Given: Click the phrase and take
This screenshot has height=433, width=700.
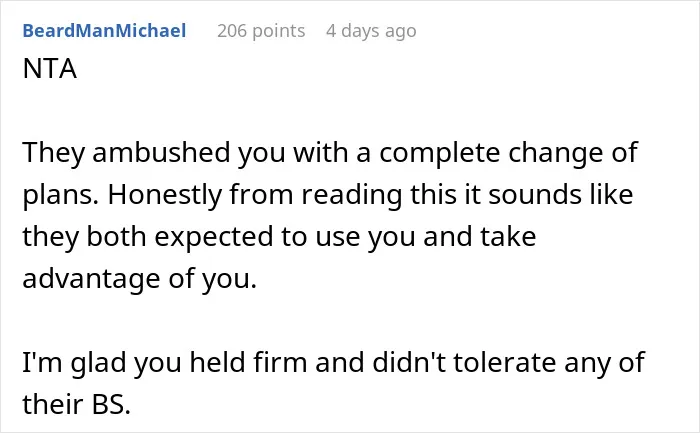Looking at the screenshot, I should click(479, 237).
